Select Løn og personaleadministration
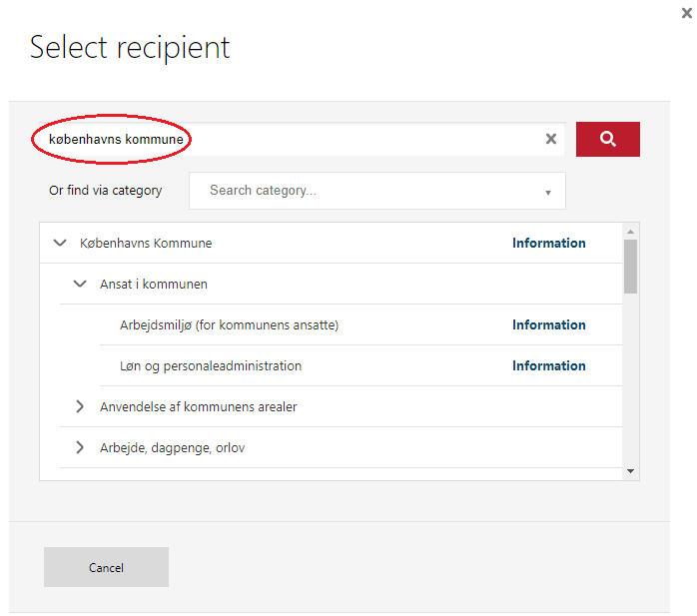697x616 pixels. pos(211,366)
